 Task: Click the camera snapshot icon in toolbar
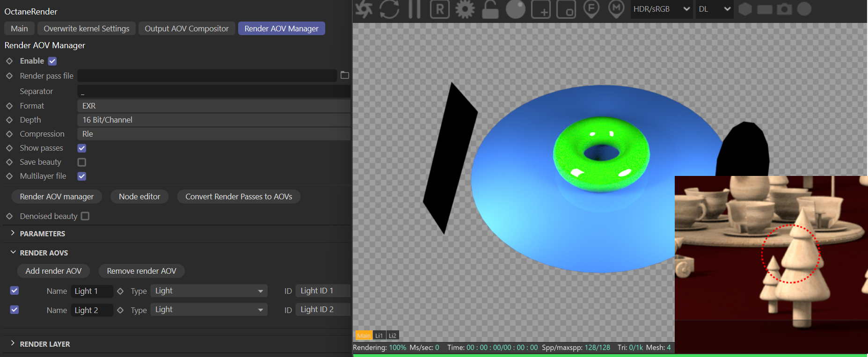point(784,9)
